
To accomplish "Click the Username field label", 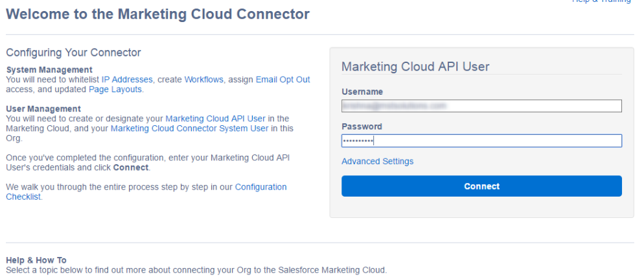I will point(362,91).
